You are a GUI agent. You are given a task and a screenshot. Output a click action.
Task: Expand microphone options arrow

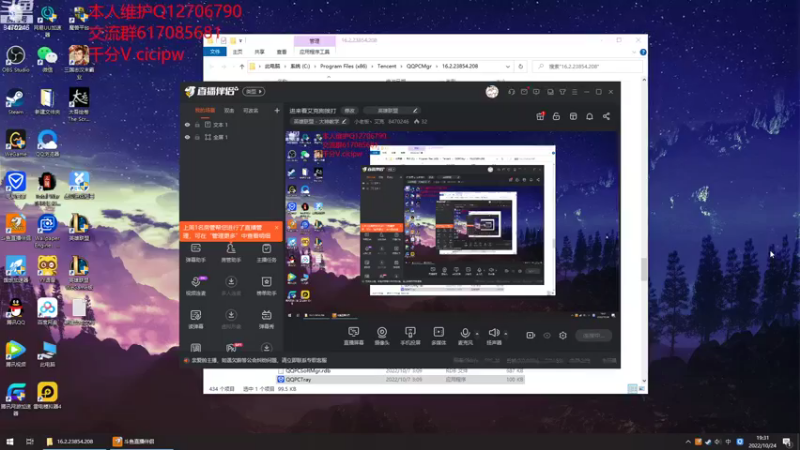point(477,334)
